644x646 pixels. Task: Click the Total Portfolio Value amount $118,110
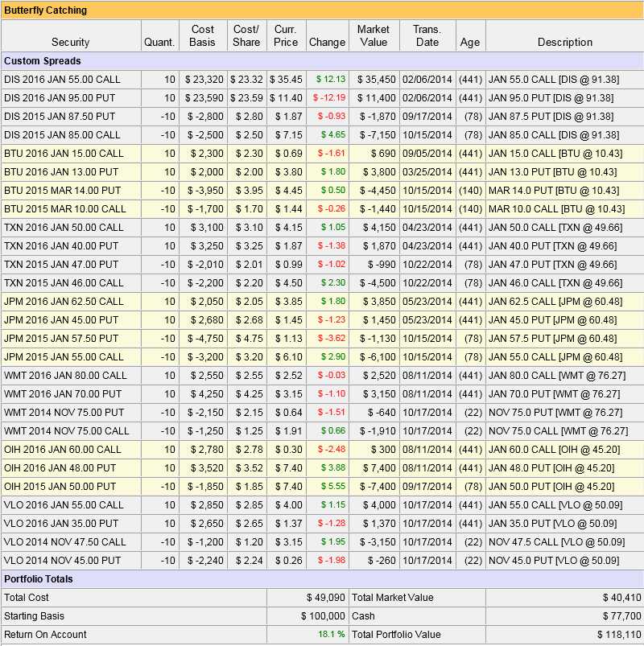(619, 634)
